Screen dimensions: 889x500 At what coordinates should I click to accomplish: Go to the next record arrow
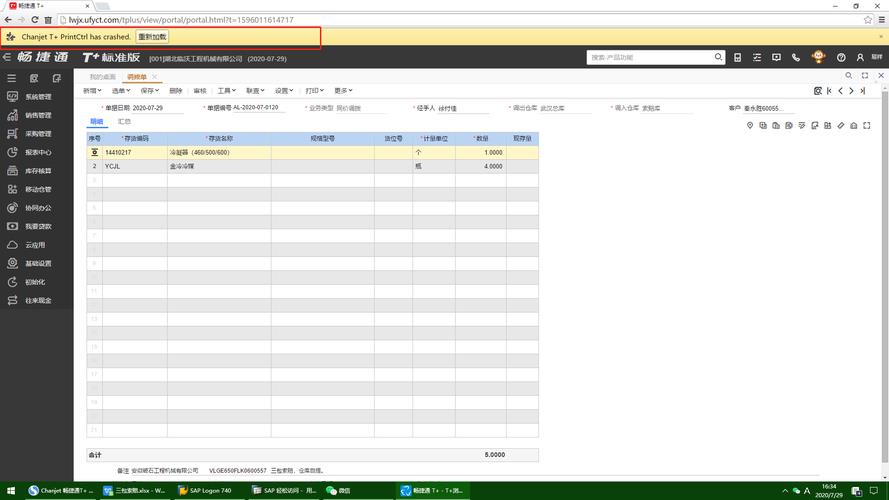851,91
